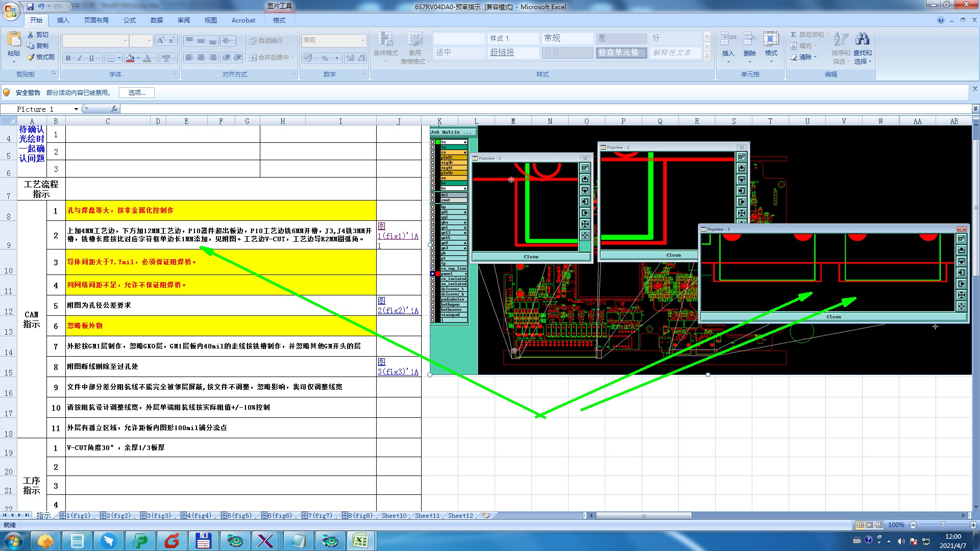This screenshot has width=980, height=551.
Task: Expand the formula bar
Action: (x=975, y=109)
